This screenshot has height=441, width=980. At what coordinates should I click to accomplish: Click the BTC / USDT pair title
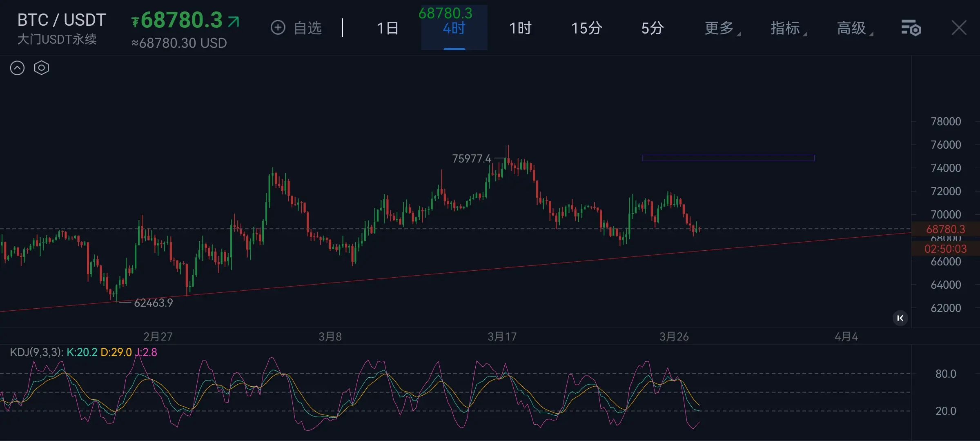pos(61,20)
